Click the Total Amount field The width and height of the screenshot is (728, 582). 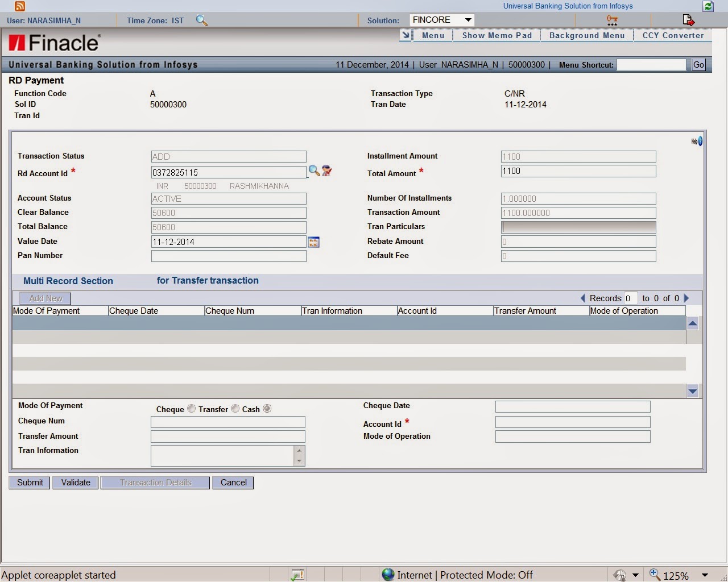click(x=578, y=171)
